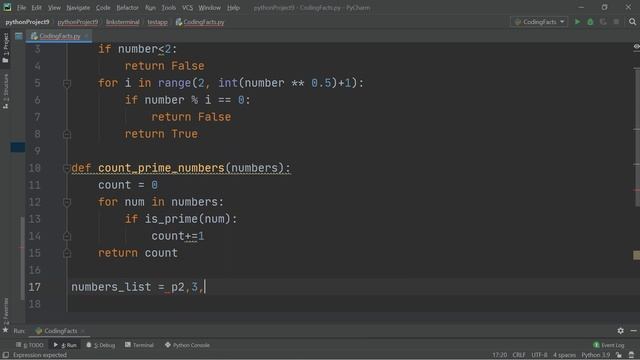Open the Code menu
Image resolution: width=640 pixels, height=360 pixels.
click(103, 8)
